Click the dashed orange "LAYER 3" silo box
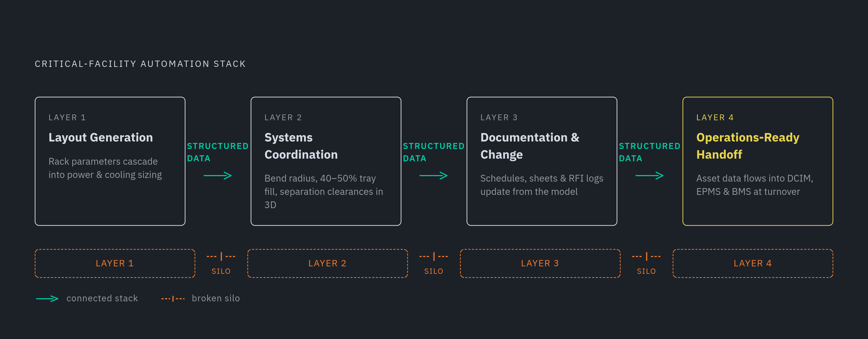The height and width of the screenshot is (339, 868). (x=540, y=263)
